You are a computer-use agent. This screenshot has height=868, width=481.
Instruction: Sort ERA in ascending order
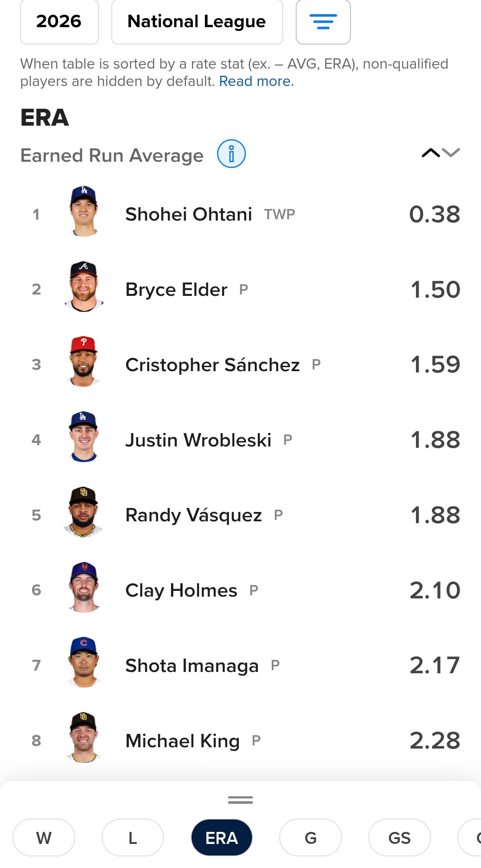[430, 153]
